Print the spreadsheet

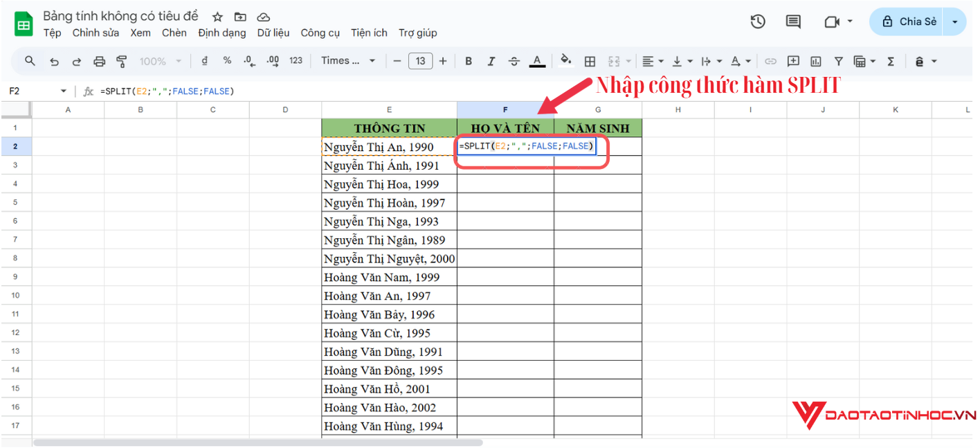pyautogui.click(x=99, y=61)
